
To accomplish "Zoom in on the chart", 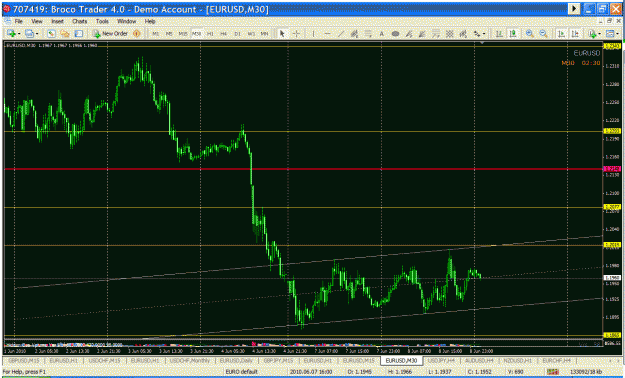I will point(529,34).
